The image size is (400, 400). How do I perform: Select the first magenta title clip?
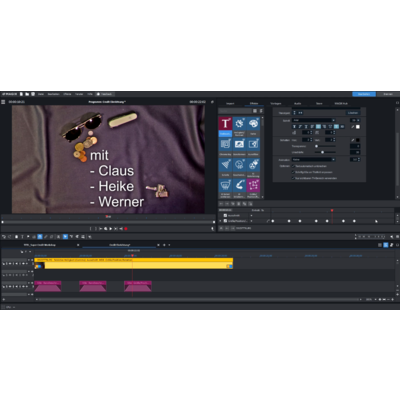click(48, 286)
